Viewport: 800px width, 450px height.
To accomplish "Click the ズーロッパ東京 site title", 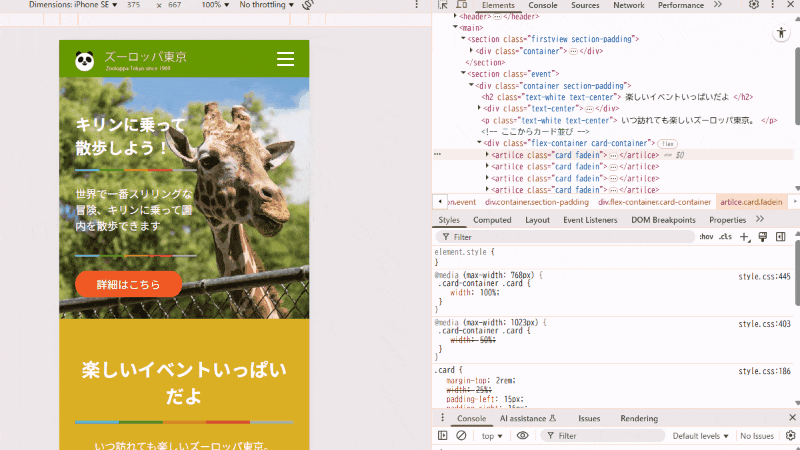I will (x=145, y=57).
